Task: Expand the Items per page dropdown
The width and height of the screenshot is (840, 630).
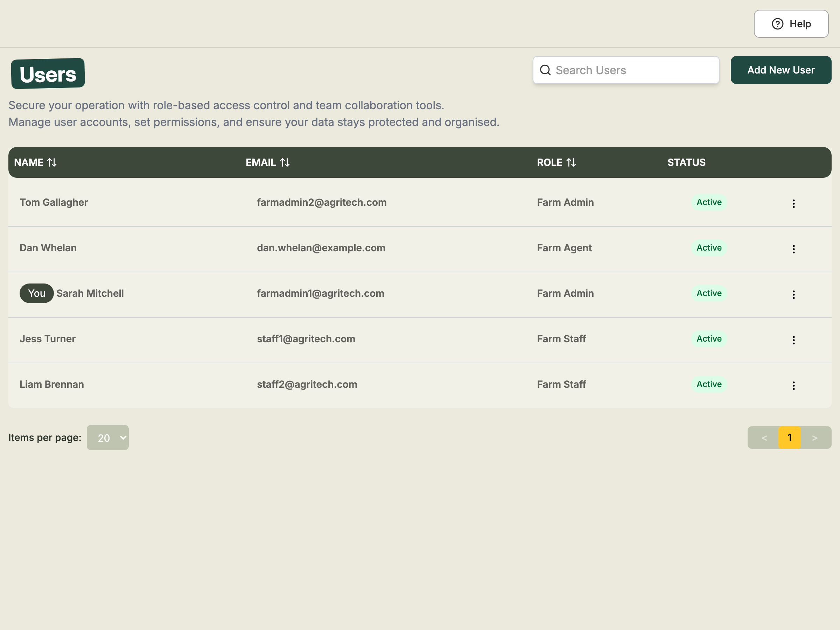Action: pos(108,437)
